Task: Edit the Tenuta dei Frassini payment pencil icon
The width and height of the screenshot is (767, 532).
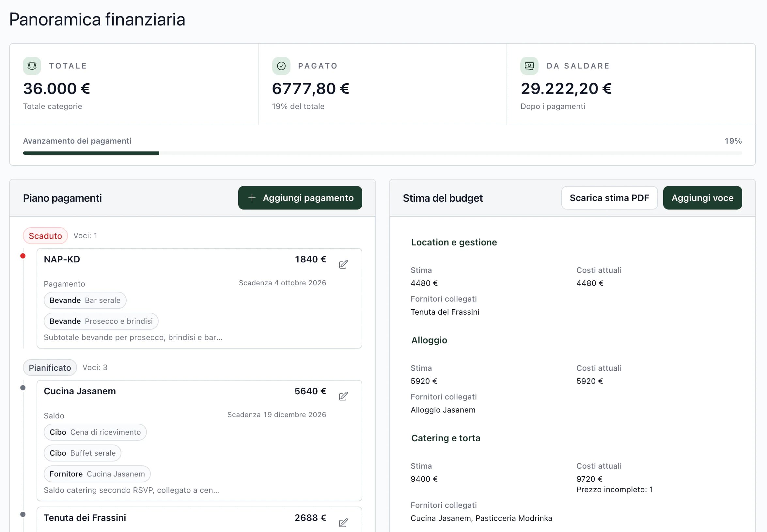Action: [343, 522]
